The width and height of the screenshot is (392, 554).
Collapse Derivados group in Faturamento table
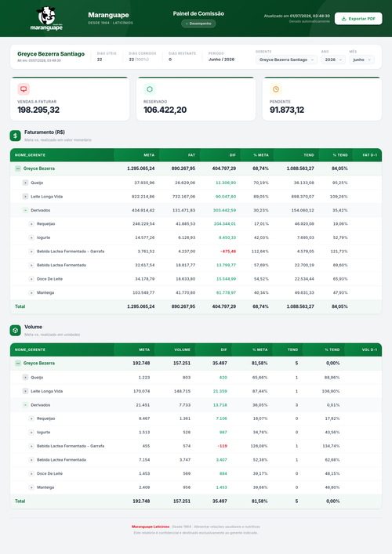(x=25, y=210)
